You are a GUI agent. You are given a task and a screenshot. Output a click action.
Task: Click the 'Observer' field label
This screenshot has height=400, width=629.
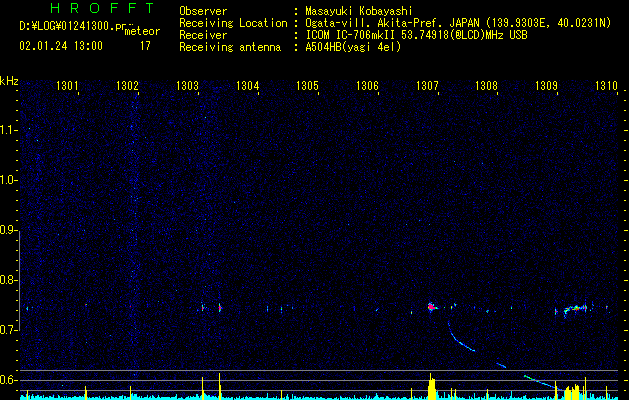(203, 11)
